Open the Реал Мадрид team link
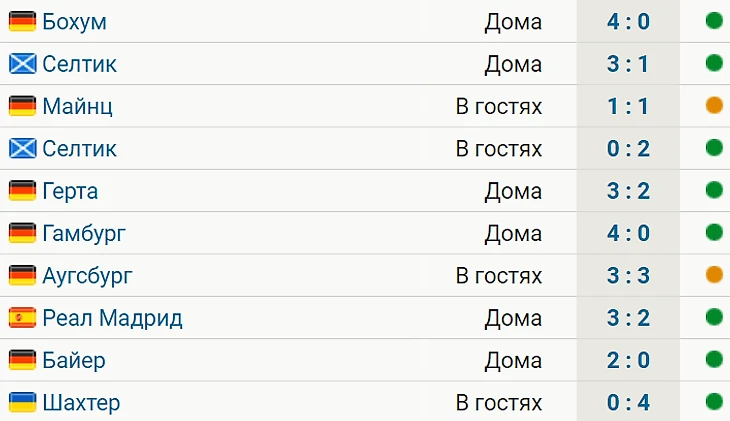The height and width of the screenshot is (421, 730). coord(112,318)
